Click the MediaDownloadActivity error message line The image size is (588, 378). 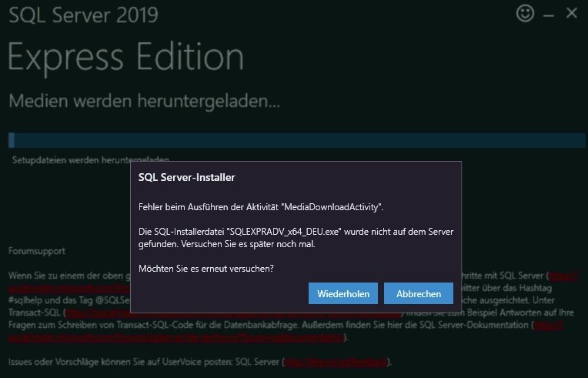(261, 207)
